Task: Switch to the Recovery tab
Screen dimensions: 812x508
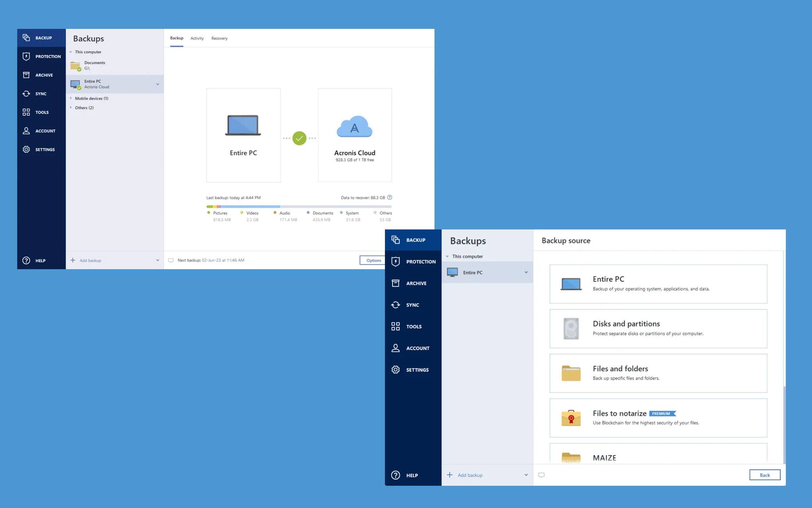Action: (x=219, y=38)
